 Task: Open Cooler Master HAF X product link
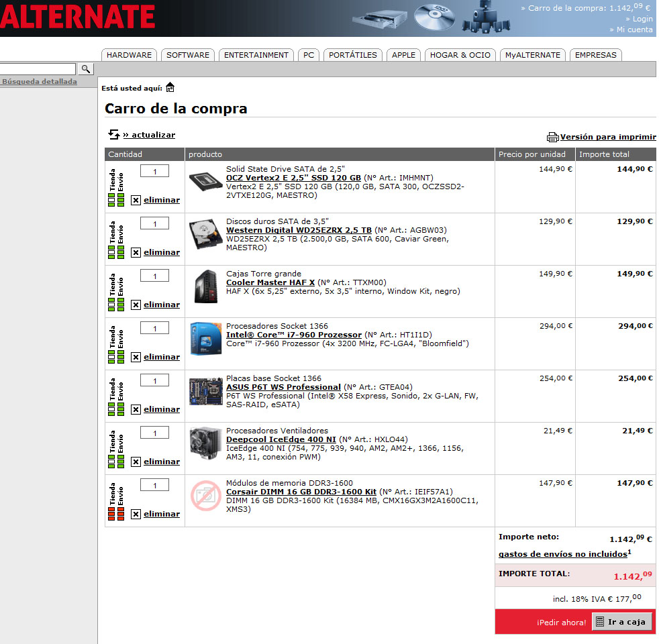[x=270, y=282]
